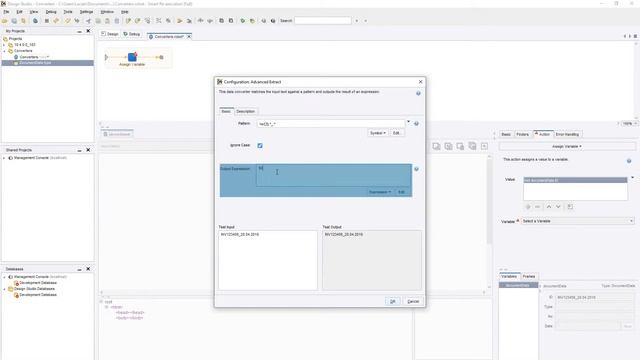The height and width of the screenshot is (360, 640).
Task: Minimize the My Projects panel
Action: [x=79, y=31]
